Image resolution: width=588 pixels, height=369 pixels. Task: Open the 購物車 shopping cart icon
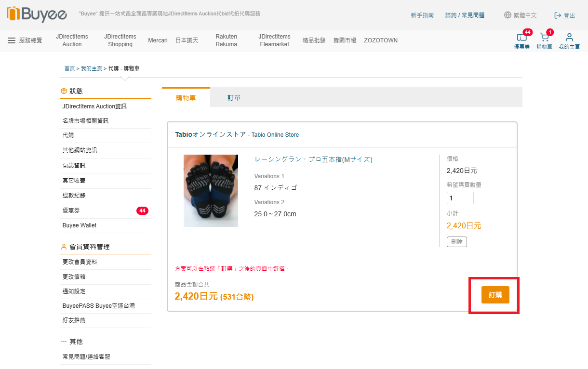click(544, 37)
